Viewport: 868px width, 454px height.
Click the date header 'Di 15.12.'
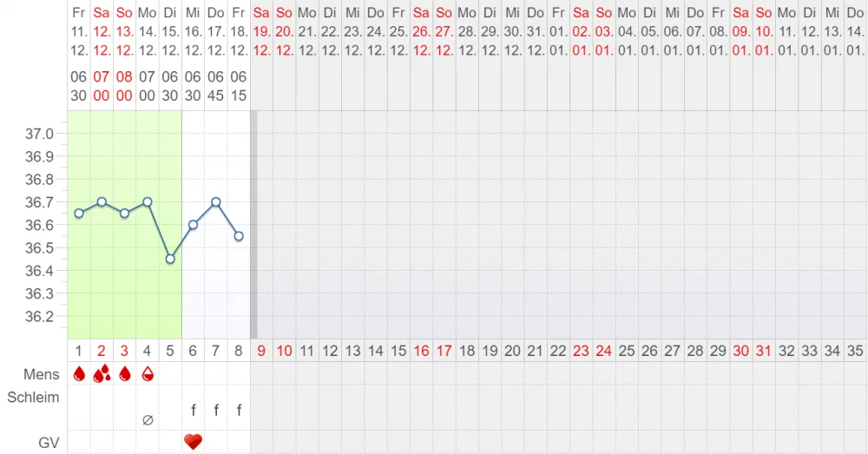(x=170, y=31)
